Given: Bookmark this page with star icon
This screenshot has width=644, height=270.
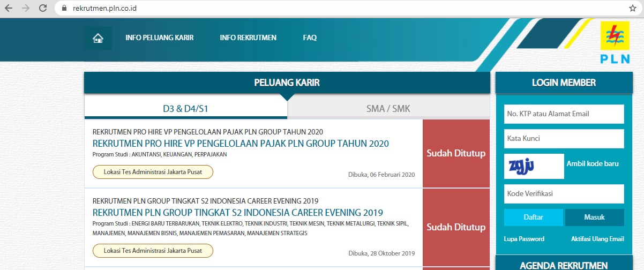Looking at the screenshot, I should pyautogui.click(x=632, y=9).
